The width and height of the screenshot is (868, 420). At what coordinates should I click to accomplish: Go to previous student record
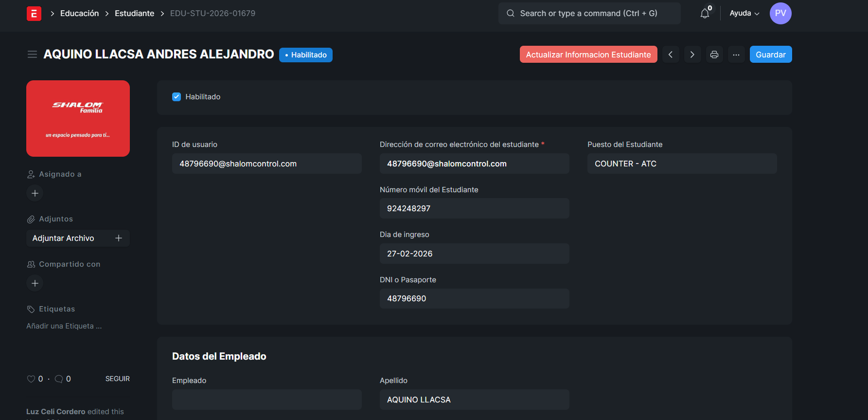click(x=671, y=55)
